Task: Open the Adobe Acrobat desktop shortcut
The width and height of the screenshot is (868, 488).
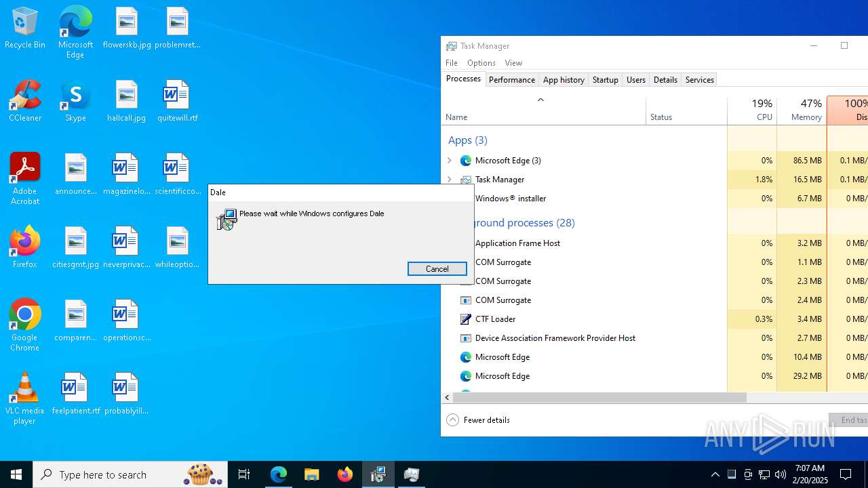Action: (x=25, y=179)
